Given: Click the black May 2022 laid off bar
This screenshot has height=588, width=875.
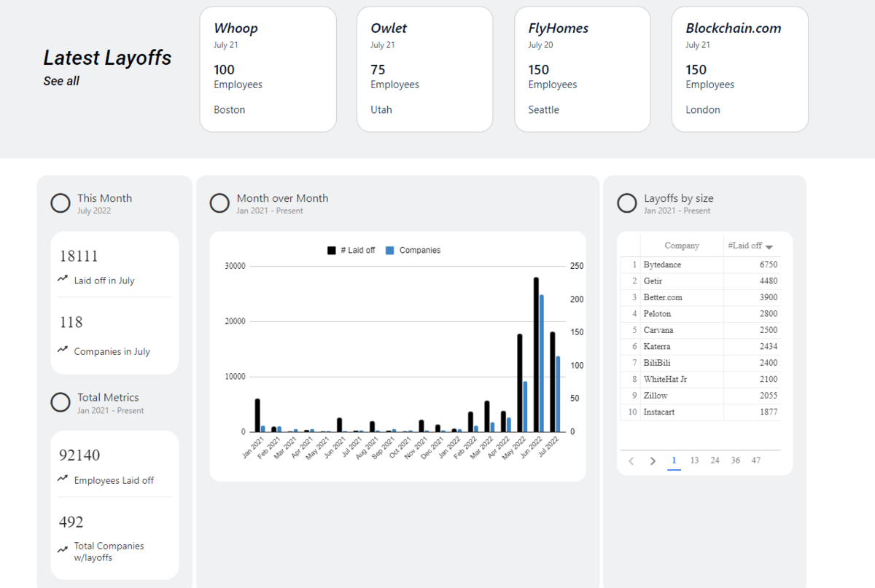Looking at the screenshot, I should (520, 383).
